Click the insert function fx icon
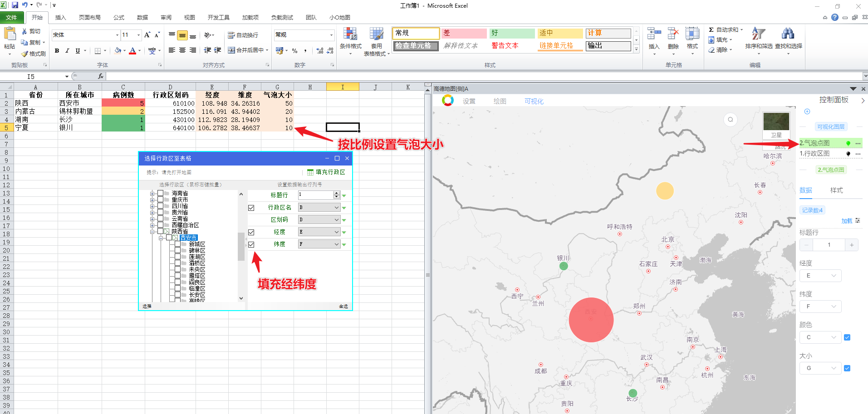Image resolution: width=868 pixels, height=414 pixels. point(101,76)
